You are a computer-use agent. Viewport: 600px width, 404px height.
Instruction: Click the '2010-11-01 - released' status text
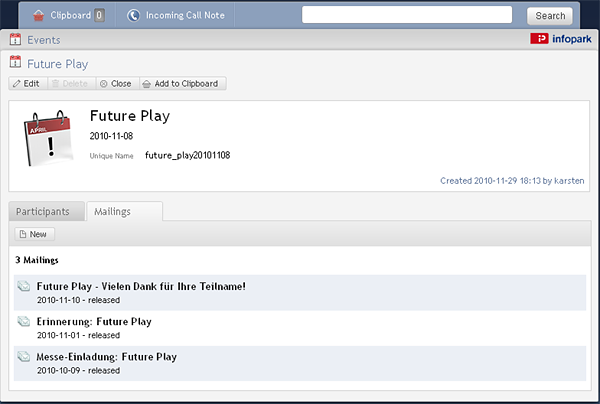coord(78,335)
